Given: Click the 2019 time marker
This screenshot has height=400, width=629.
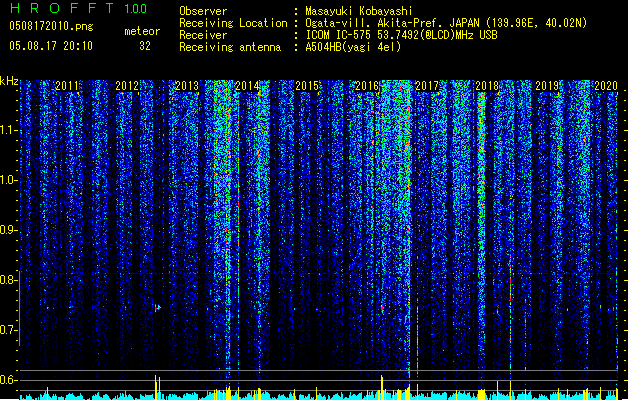Looking at the screenshot, I should (547, 86).
